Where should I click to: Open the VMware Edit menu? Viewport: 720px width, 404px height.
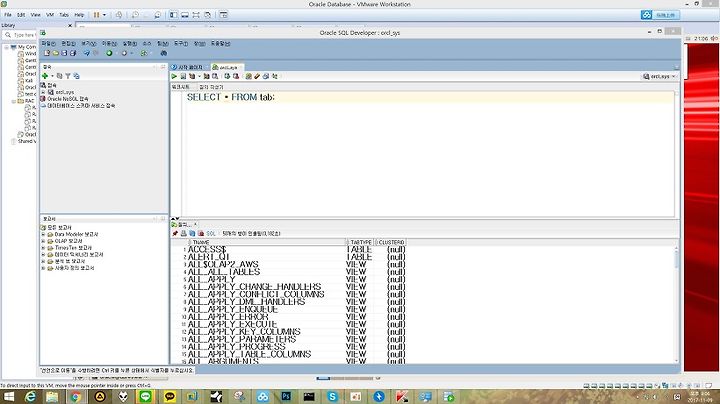click(21, 15)
